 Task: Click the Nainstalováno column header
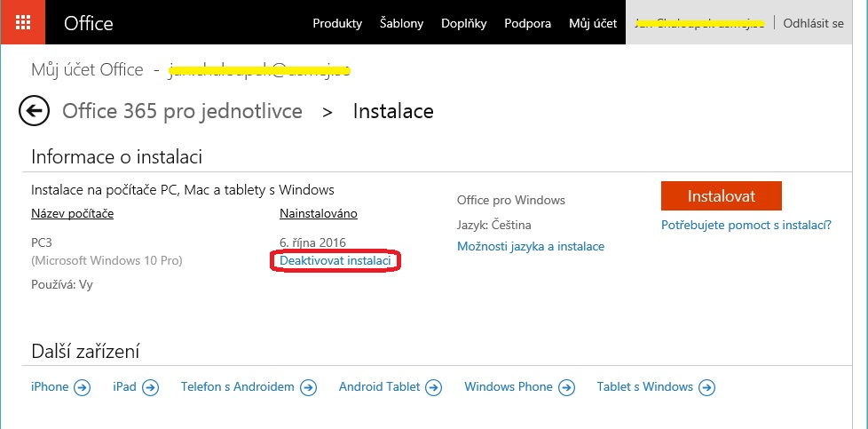click(319, 213)
